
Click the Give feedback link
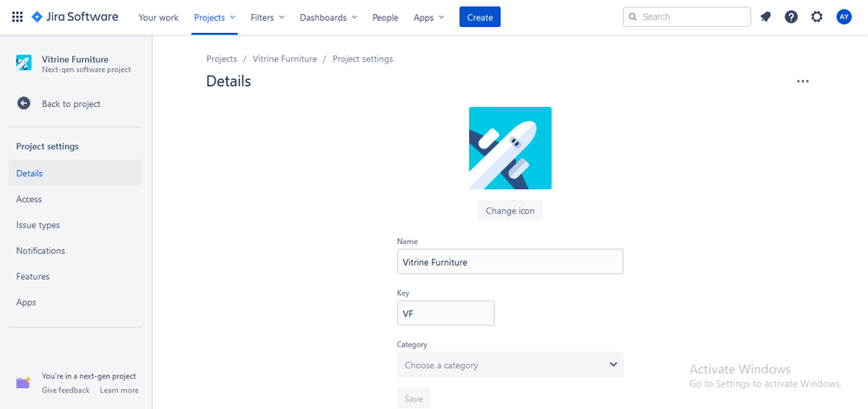pos(66,390)
